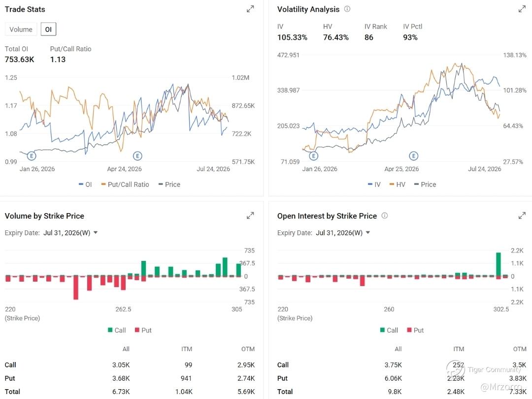Click Call ITM volume 99
Screen dimensions: 532x399
coord(189,364)
